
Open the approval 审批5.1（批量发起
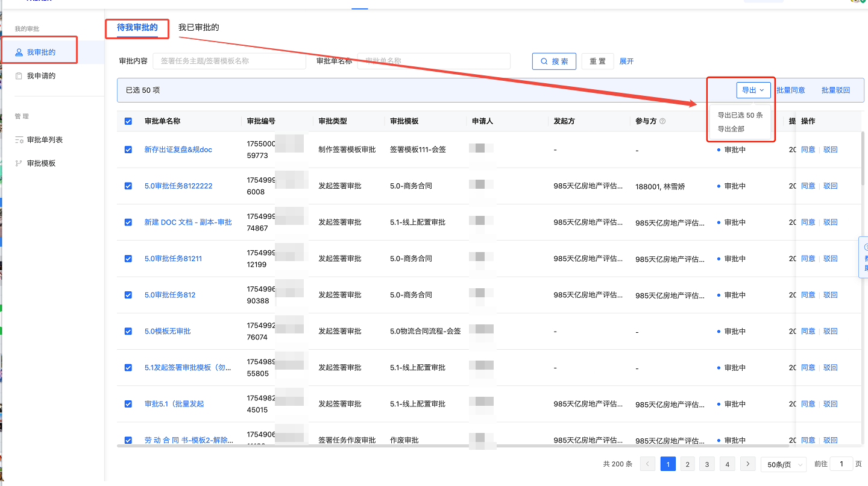(174, 404)
